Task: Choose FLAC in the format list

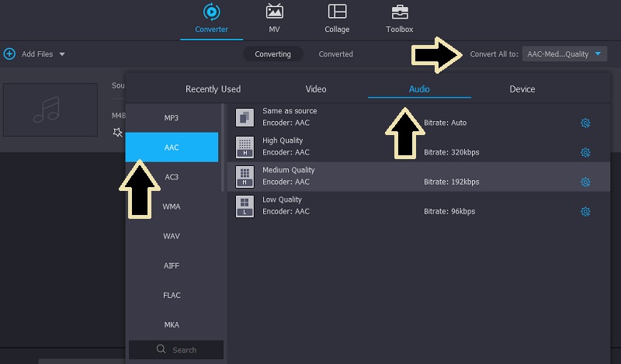Action: (172, 295)
